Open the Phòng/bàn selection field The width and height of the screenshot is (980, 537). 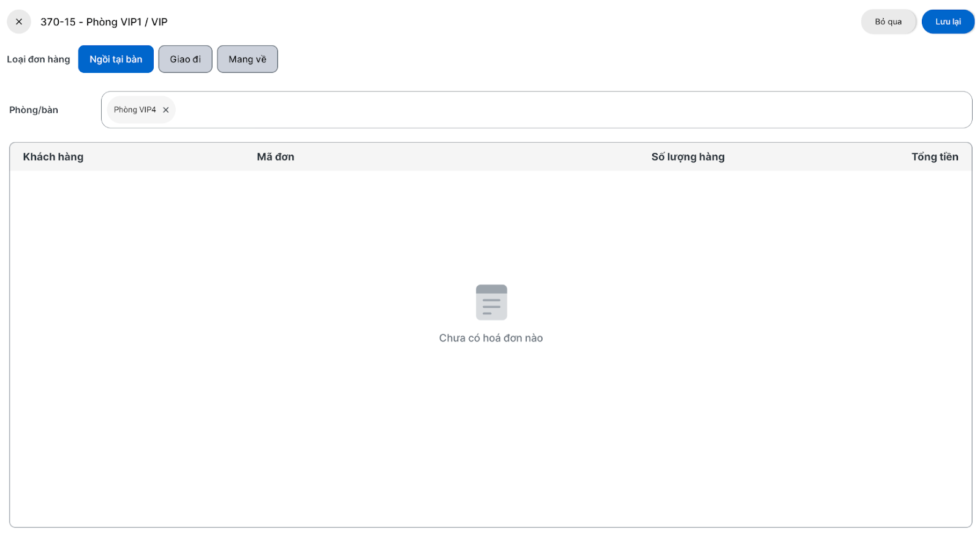click(x=537, y=110)
